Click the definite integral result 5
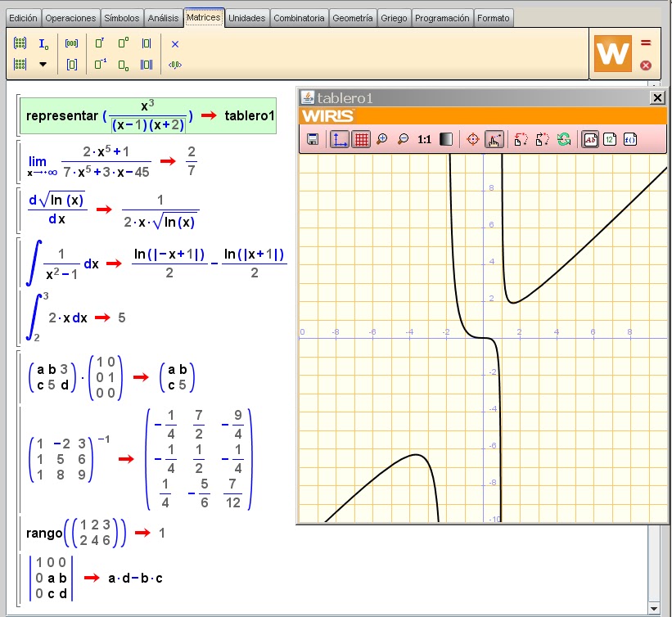672x617 pixels. (x=122, y=318)
